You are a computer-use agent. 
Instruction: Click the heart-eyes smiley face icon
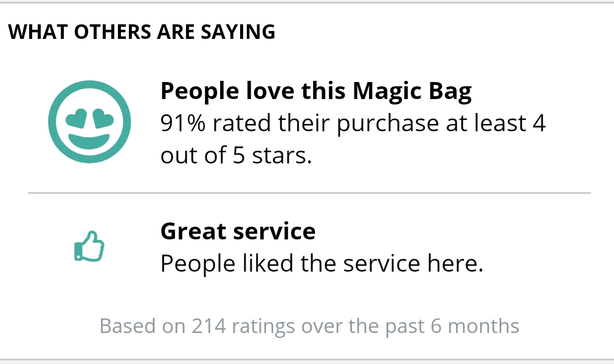click(89, 122)
